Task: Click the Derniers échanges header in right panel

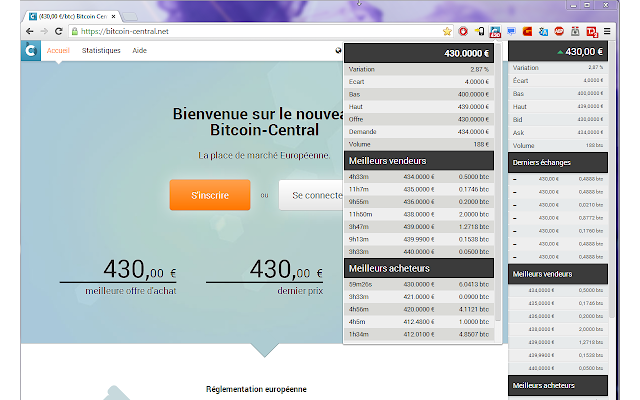Action: (x=558, y=162)
